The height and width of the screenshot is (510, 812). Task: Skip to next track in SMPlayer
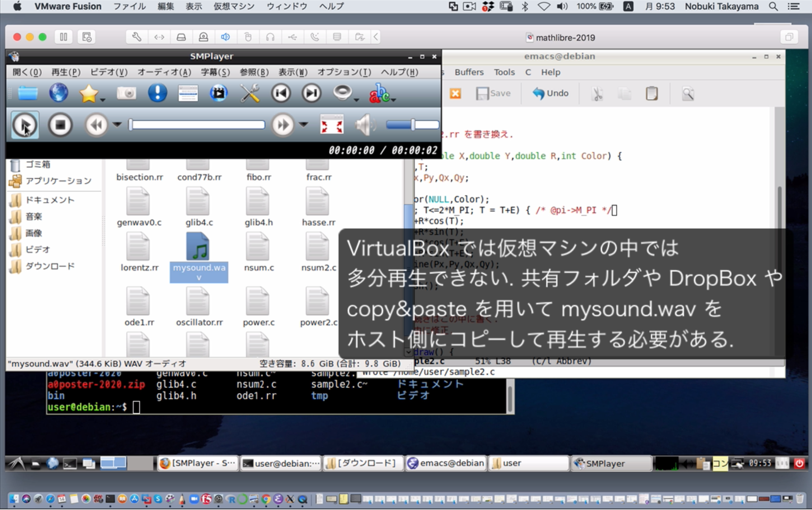(x=312, y=93)
